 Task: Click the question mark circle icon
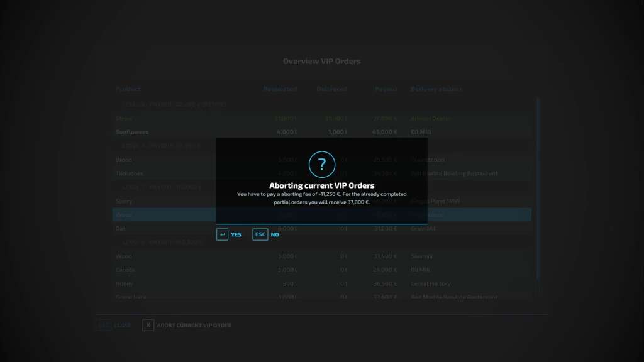click(322, 165)
